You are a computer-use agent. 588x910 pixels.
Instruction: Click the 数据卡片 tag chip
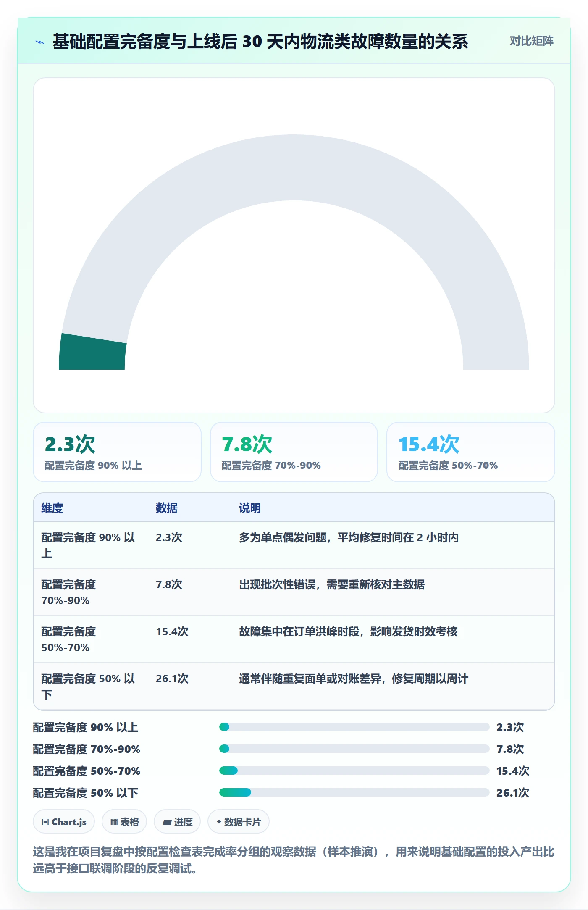click(239, 822)
